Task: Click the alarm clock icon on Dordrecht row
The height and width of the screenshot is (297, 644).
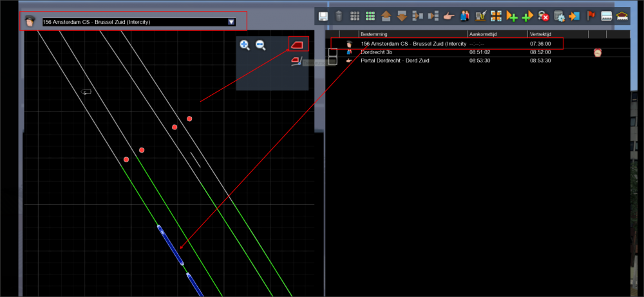Action: [x=598, y=52]
